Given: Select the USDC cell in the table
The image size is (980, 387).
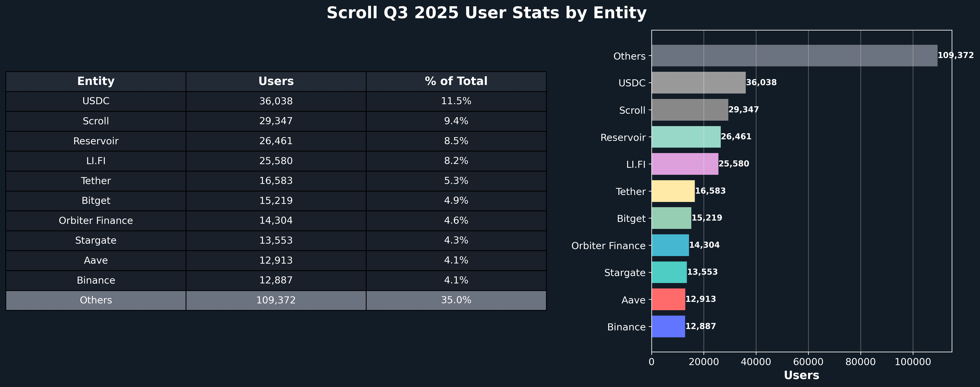Looking at the screenshot, I should point(96,101).
